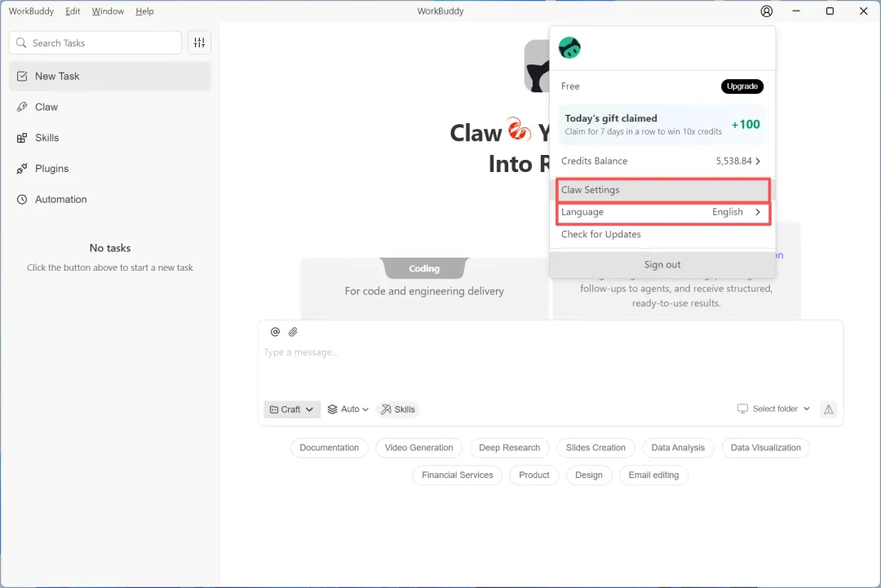The image size is (881, 588).
Task: Click the Upgrade button
Action: click(742, 86)
